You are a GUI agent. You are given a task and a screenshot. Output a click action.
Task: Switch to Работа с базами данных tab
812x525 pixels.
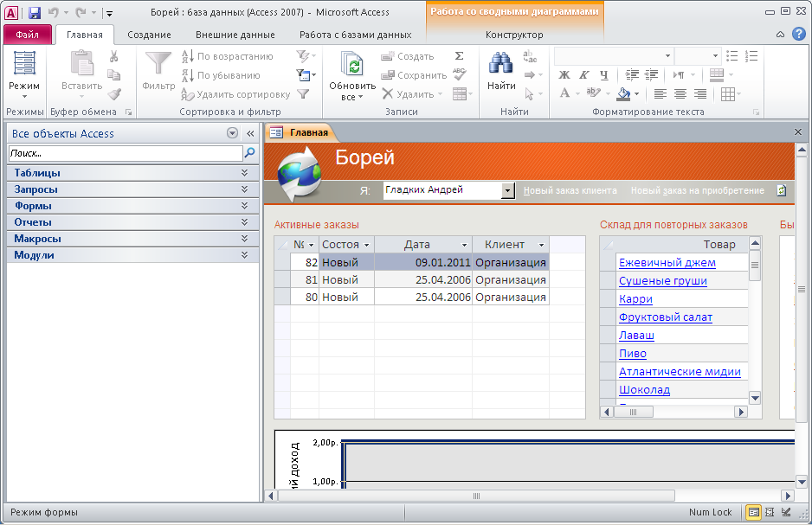pyautogui.click(x=355, y=35)
